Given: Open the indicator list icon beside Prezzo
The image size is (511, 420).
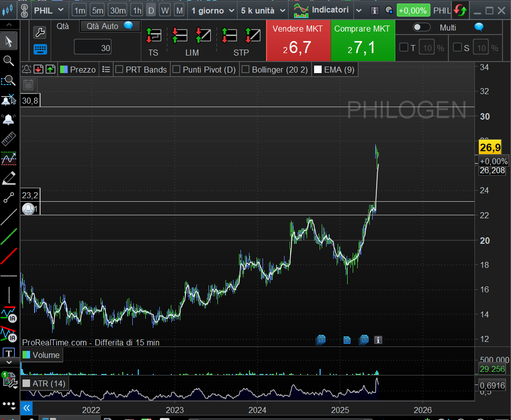Looking at the screenshot, I should click(106, 70).
